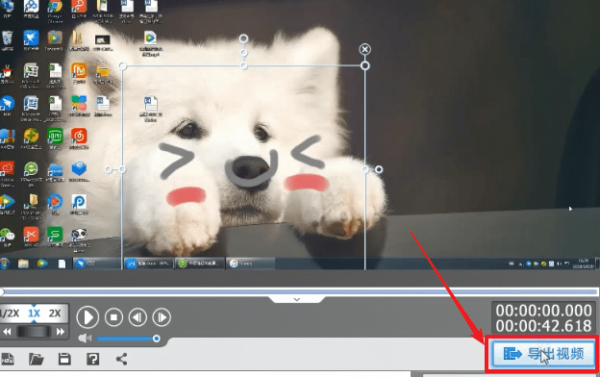This screenshot has height=377, width=600.
Task: Select the 1/2X playback speed
Action: click(10, 313)
